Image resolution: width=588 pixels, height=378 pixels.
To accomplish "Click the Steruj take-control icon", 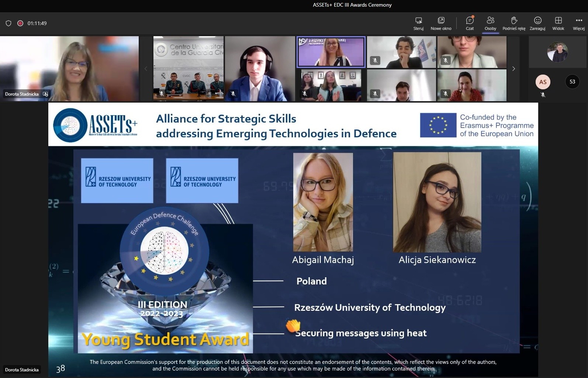I will click(418, 23).
